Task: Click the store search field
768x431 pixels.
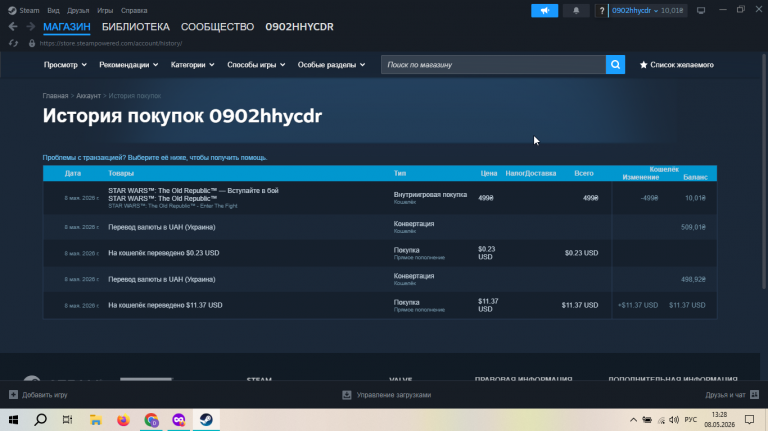Action: [x=493, y=65]
